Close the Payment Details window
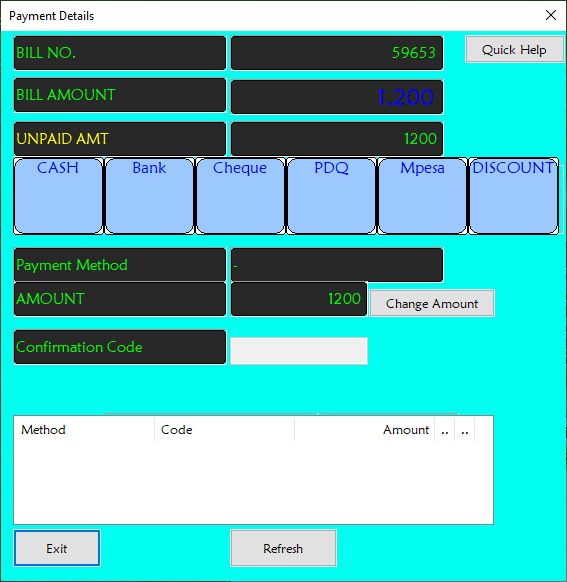The height and width of the screenshot is (582, 567). (x=551, y=15)
